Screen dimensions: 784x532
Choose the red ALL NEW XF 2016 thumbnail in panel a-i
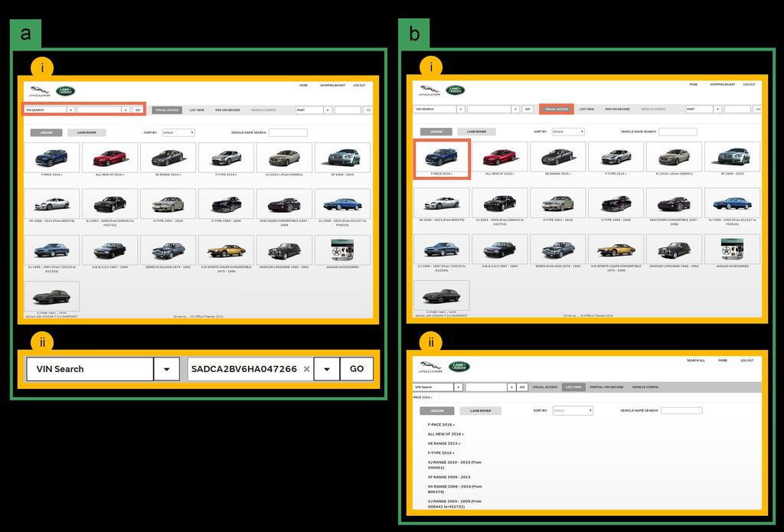click(110, 158)
